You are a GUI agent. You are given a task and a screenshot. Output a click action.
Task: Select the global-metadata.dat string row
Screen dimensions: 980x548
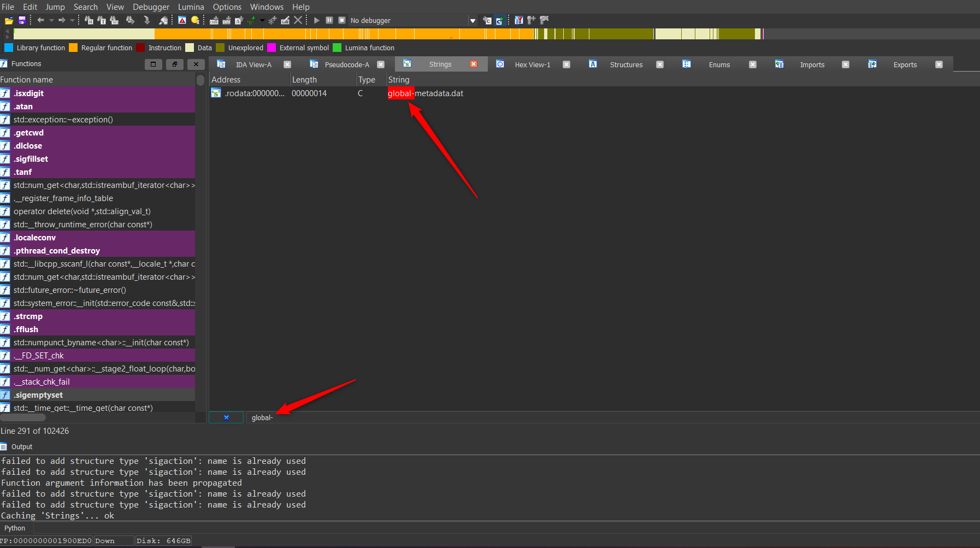point(594,93)
